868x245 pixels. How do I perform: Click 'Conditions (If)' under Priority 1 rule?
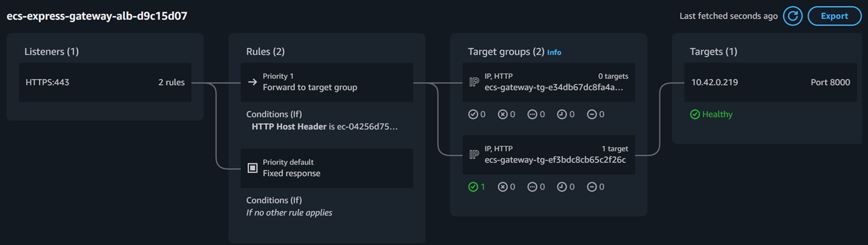pyautogui.click(x=274, y=114)
